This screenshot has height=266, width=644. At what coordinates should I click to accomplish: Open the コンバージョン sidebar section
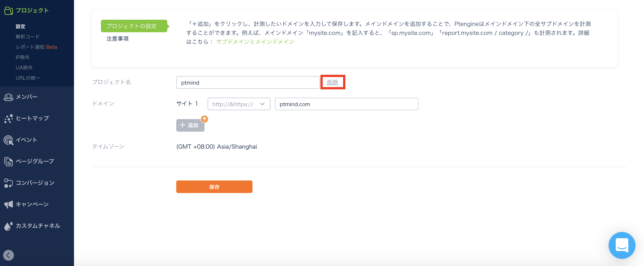click(35, 183)
